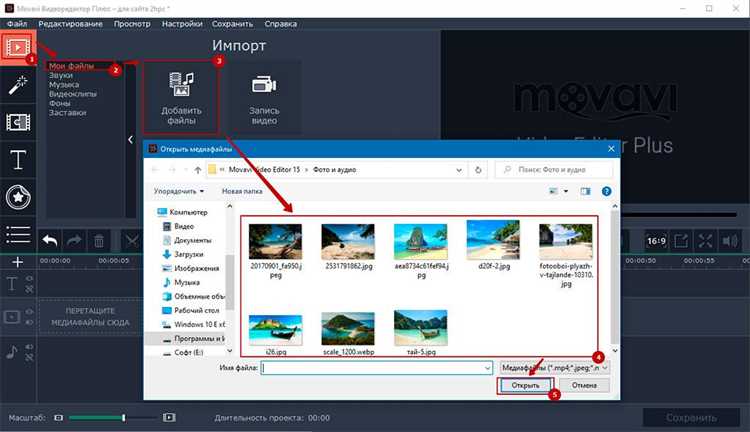This screenshot has height=432, width=750.
Task: Open the address bar history dropdown
Action: click(x=459, y=170)
